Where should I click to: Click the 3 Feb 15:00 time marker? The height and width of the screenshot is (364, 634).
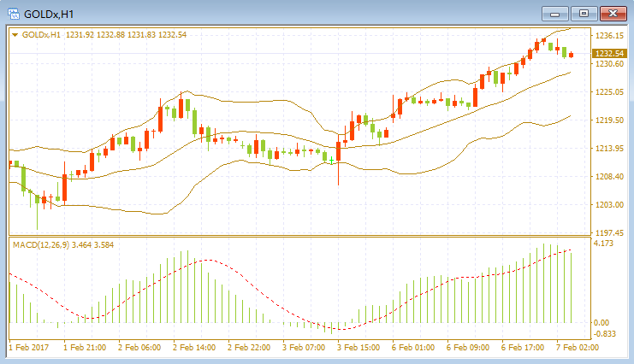(358, 348)
